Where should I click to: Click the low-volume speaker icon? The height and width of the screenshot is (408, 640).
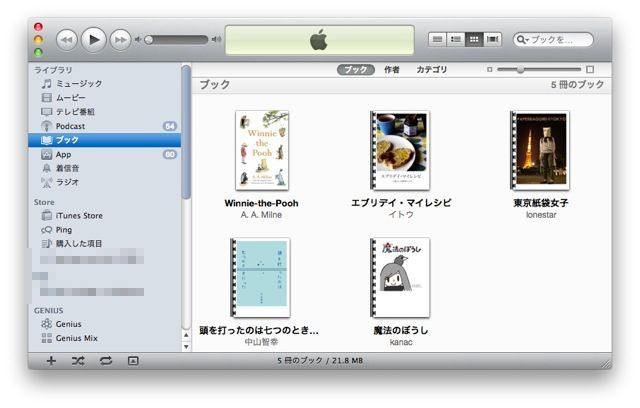coord(138,40)
